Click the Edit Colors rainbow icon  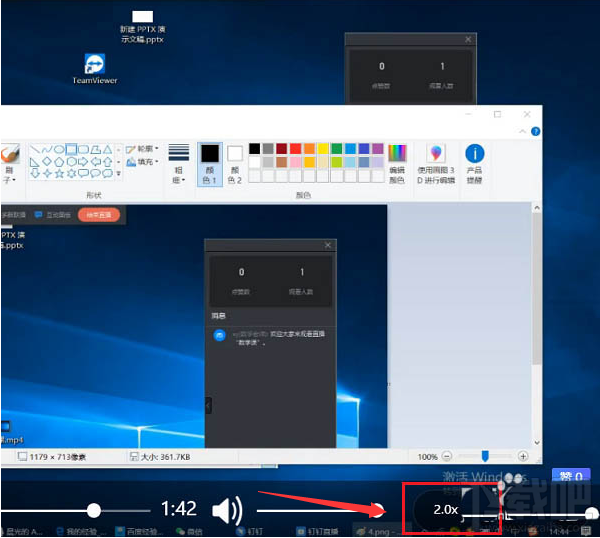coord(397,153)
